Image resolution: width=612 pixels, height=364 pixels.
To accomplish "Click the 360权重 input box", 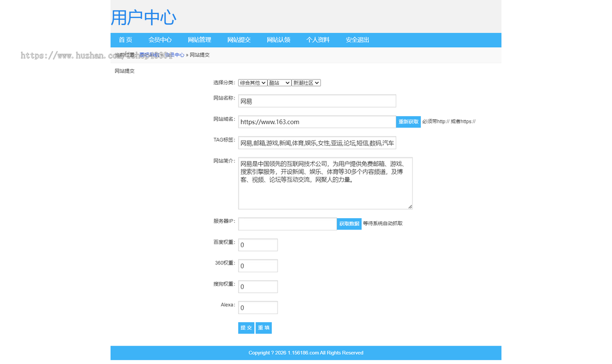I will click(x=258, y=266).
